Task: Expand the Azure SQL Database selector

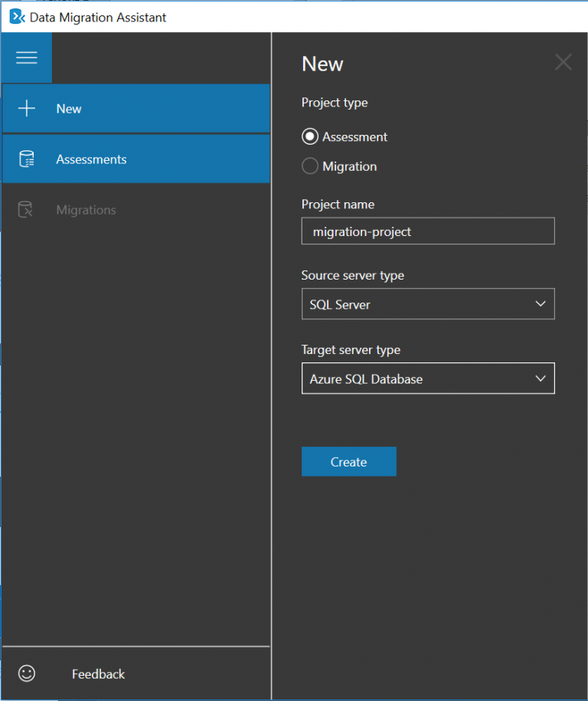Action: point(544,378)
